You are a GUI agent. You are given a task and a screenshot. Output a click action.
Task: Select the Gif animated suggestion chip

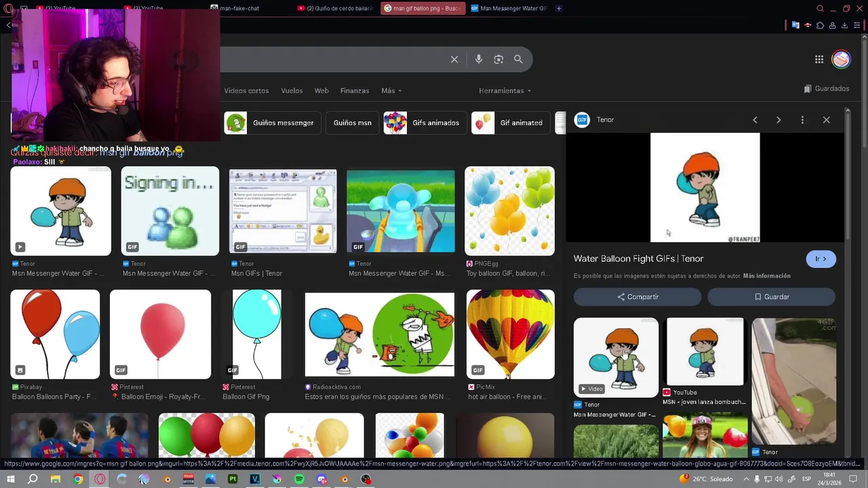point(511,123)
